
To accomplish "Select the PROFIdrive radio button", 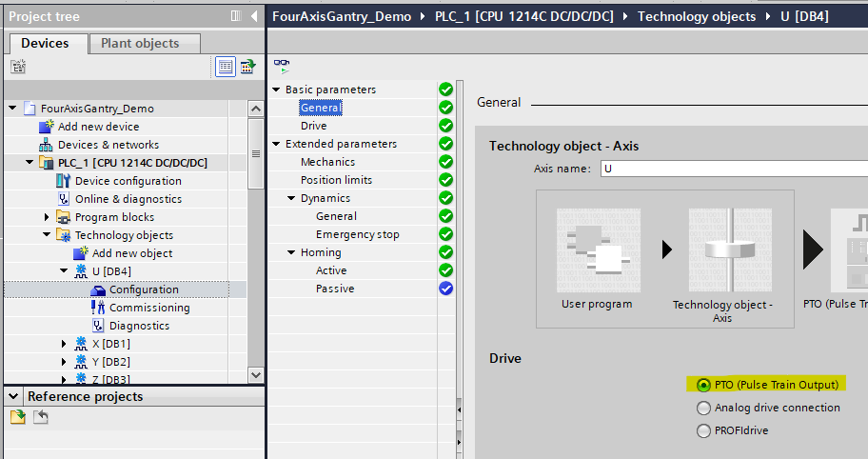I will [x=703, y=430].
